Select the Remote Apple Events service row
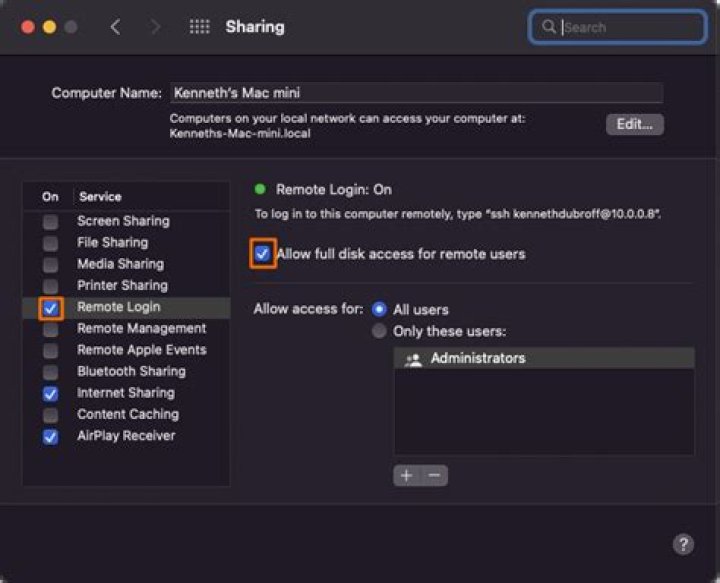The height and width of the screenshot is (583, 720). click(127, 350)
